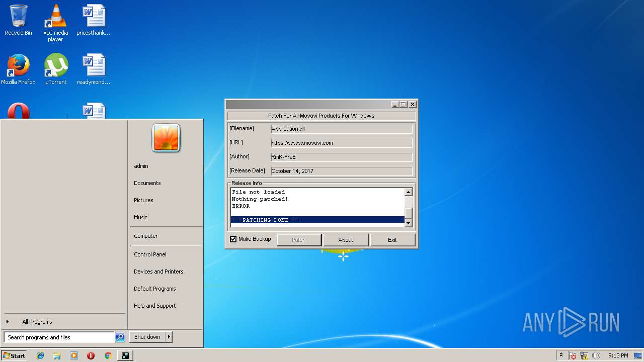
Task: Select the patcher app taskbar button
Action: [x=125, y=355]
